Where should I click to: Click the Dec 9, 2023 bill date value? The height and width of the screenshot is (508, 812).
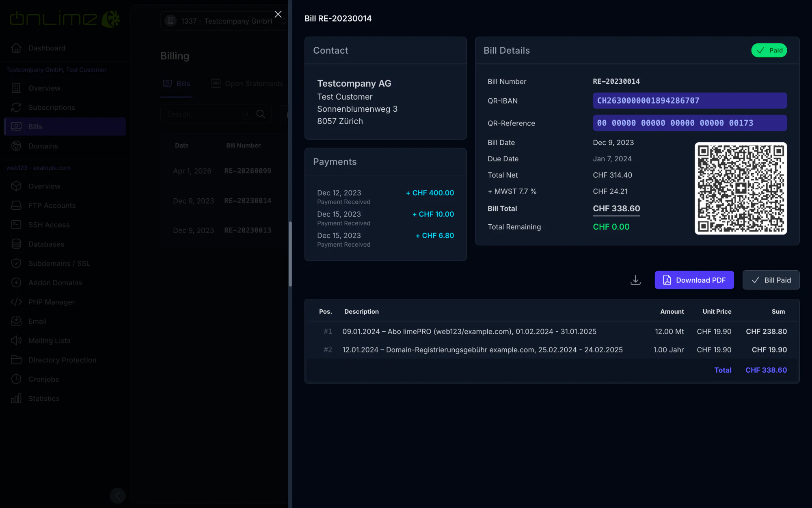tap(613, 143)
